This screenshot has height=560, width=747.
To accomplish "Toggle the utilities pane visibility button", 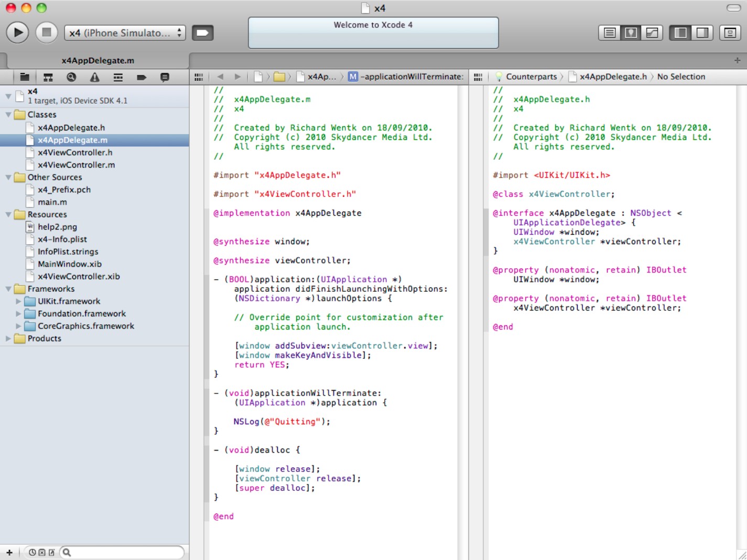I will [x=702, y=33].
